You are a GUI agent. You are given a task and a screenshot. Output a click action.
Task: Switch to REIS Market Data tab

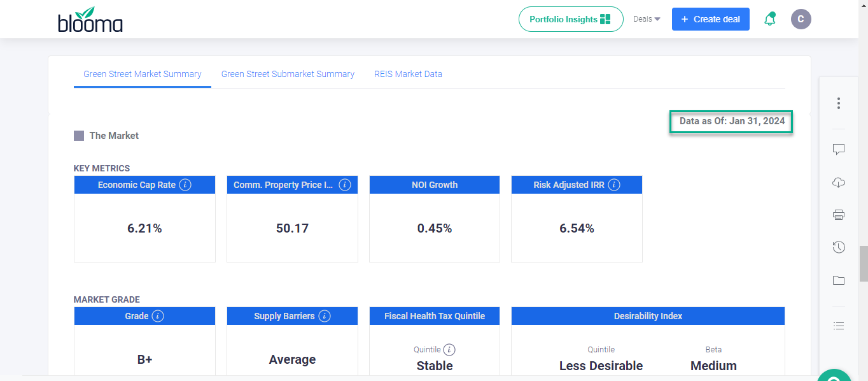coord(408,74)
